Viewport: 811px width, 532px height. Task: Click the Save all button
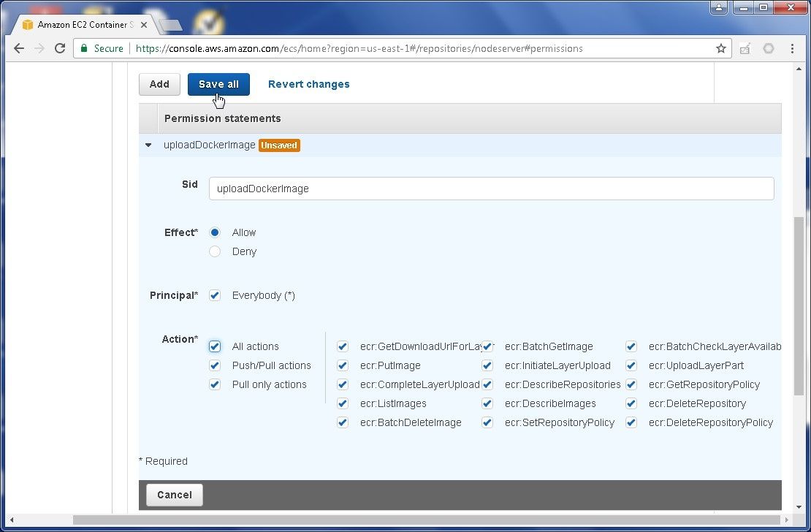218,84
